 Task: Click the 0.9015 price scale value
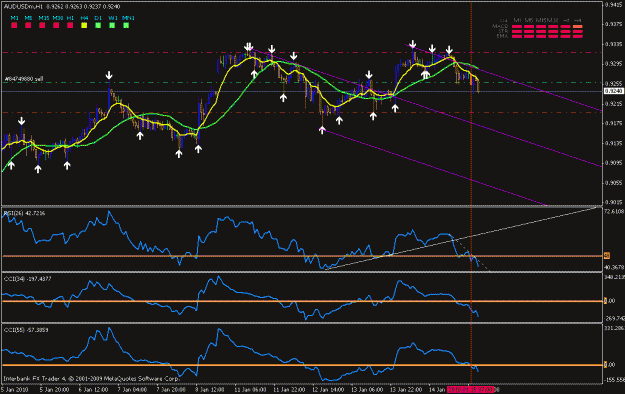click(614, 202)
